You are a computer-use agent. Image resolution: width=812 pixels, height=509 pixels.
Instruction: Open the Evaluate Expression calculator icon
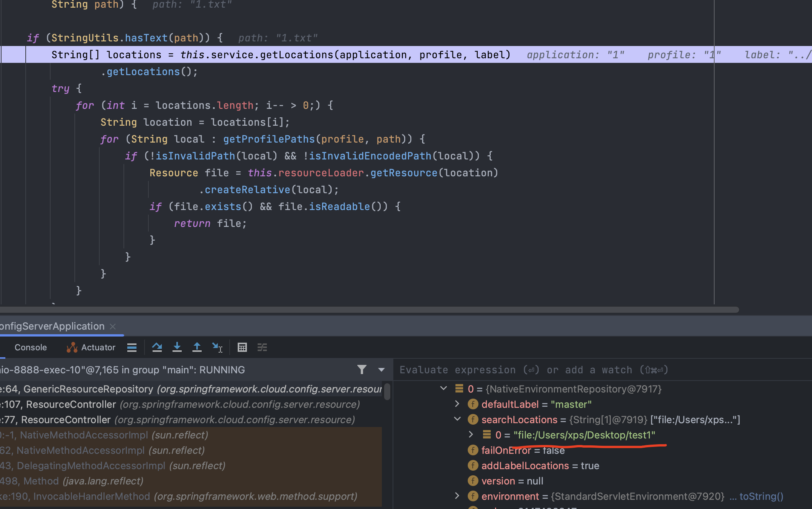click(242, 347)
